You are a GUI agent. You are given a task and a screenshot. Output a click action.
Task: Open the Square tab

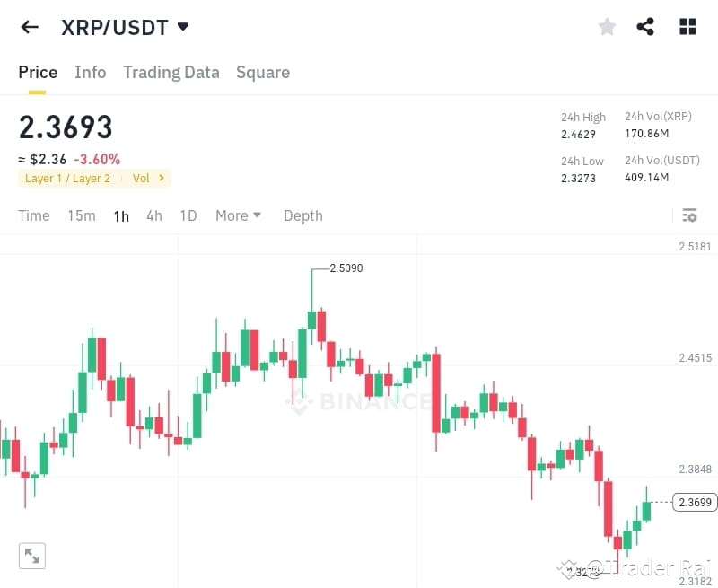pyautogui.click(x=263, y=72)
